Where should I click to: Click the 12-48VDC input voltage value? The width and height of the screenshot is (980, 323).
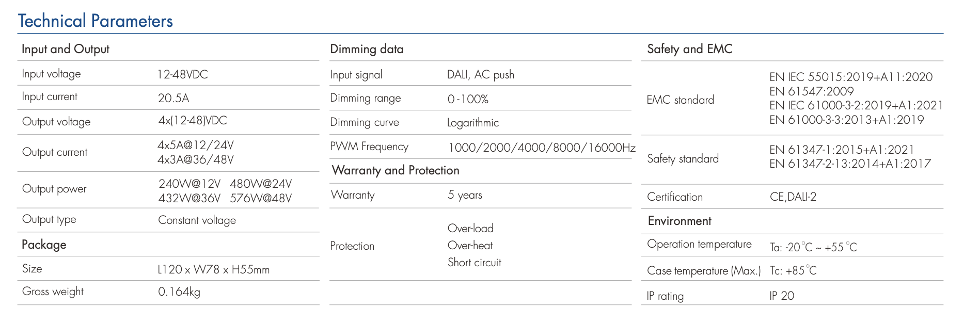183,74
